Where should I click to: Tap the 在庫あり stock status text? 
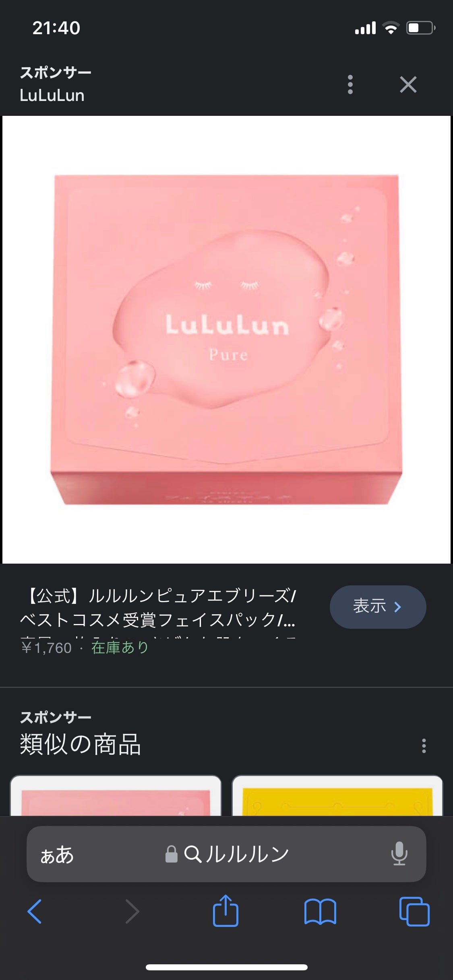120,647
